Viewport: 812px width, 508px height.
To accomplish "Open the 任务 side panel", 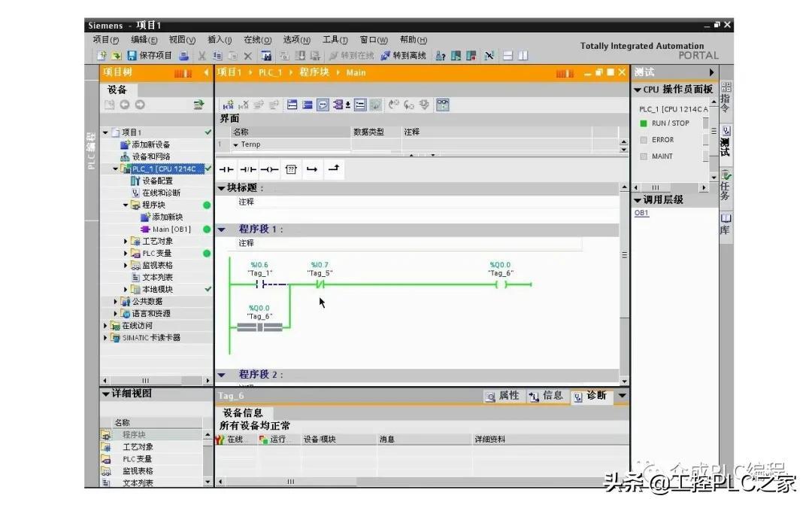I will point(726,184).
